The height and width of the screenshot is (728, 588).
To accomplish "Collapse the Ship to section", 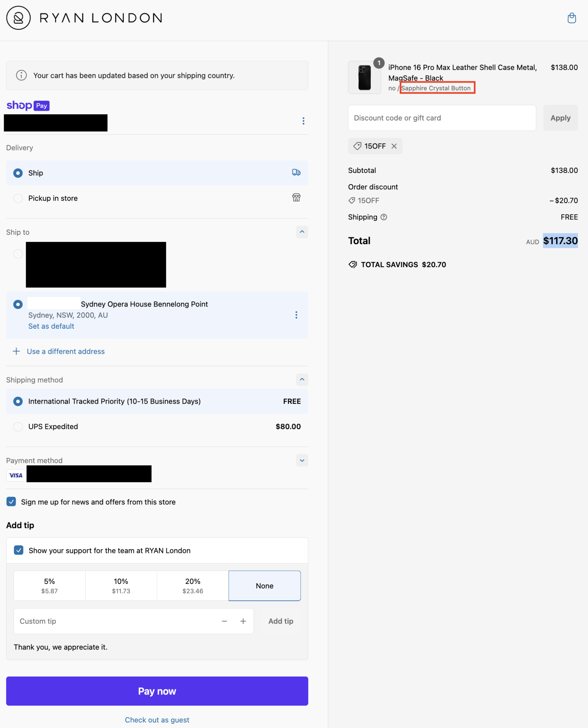I will 302,232.
